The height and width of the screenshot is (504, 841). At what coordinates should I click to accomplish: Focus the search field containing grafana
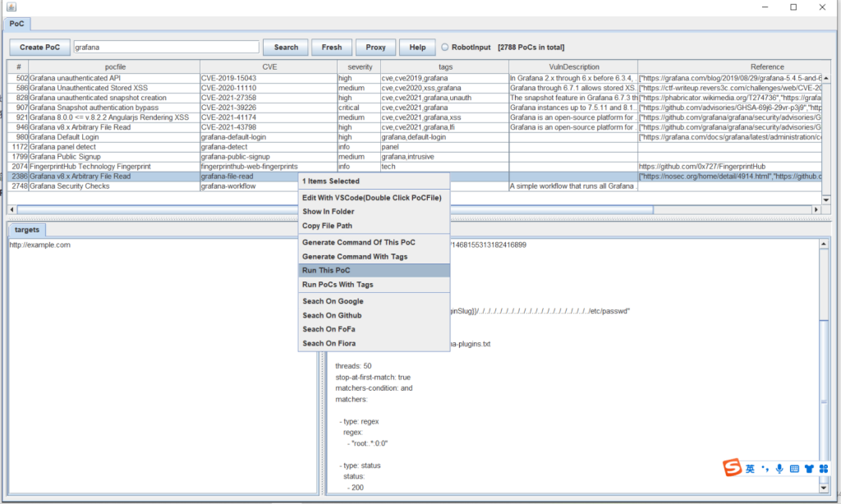coord(166,47)
